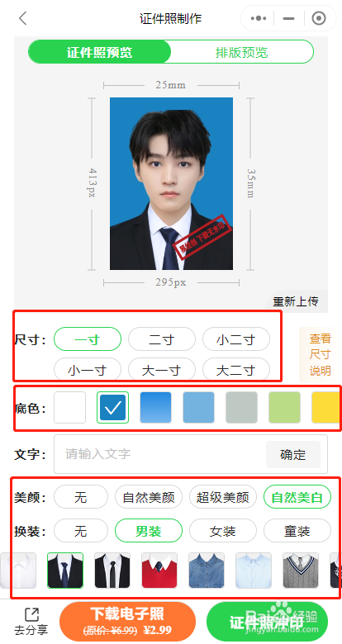342x644 pixels.
Task: Select the 二寸 size option
Action: point(162,339)
